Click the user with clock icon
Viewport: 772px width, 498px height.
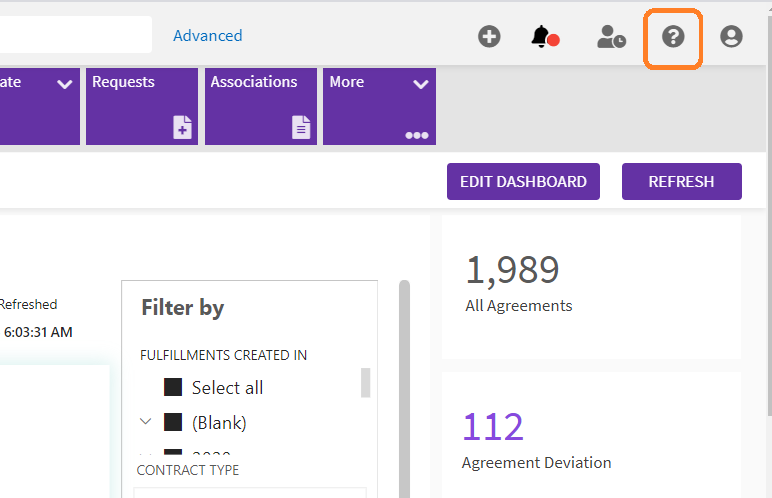pos(610,37)
